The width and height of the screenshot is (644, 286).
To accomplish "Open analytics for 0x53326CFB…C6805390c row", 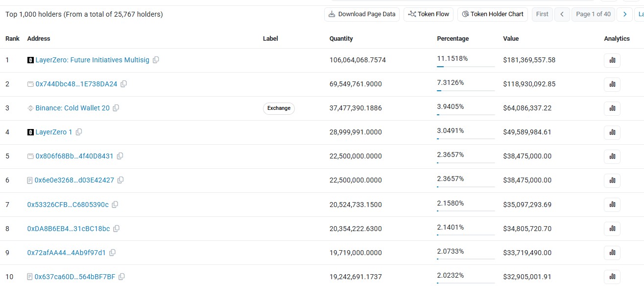I will click(x=612, y=205).
